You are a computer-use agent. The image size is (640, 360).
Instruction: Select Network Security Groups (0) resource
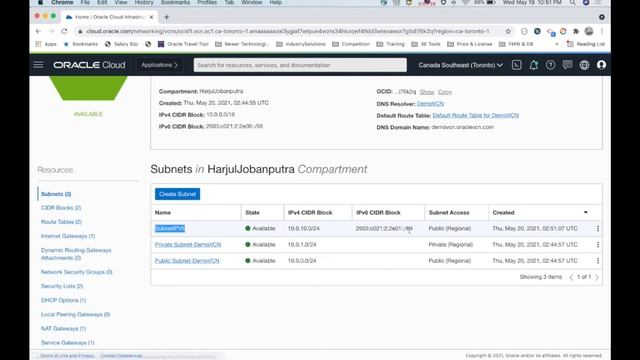(77, 272)
